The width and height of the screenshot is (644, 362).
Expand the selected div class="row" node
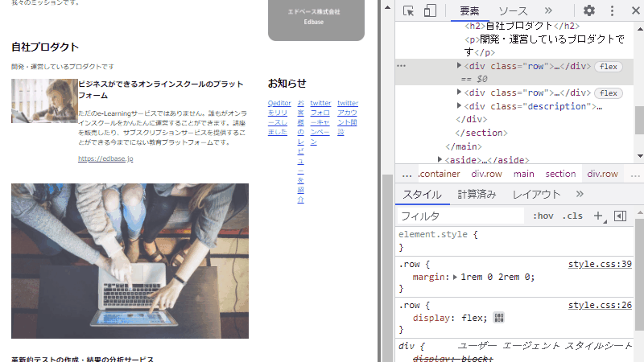pos(459,66)
